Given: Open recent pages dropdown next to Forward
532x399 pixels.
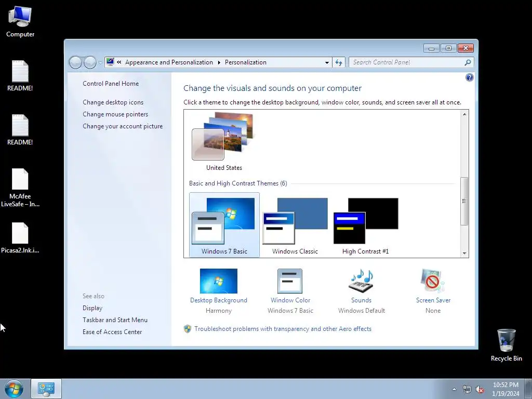Looking at the screenshot, I should (100, 63).
